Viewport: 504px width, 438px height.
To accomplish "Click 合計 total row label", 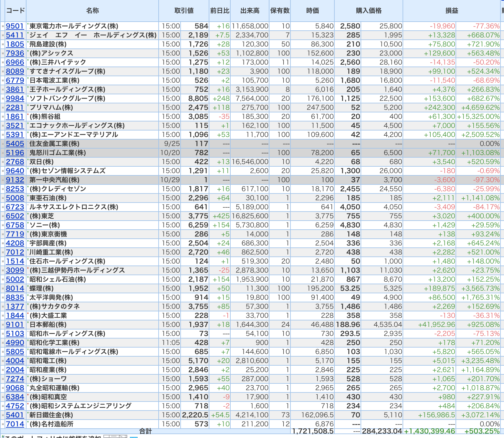I will 145,431.
